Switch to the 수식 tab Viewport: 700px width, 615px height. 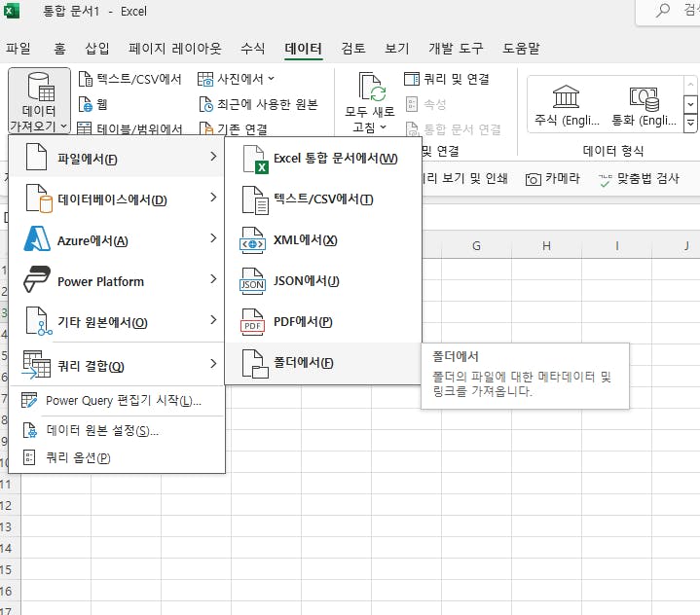pyautogui.click(x=253, y=49)
